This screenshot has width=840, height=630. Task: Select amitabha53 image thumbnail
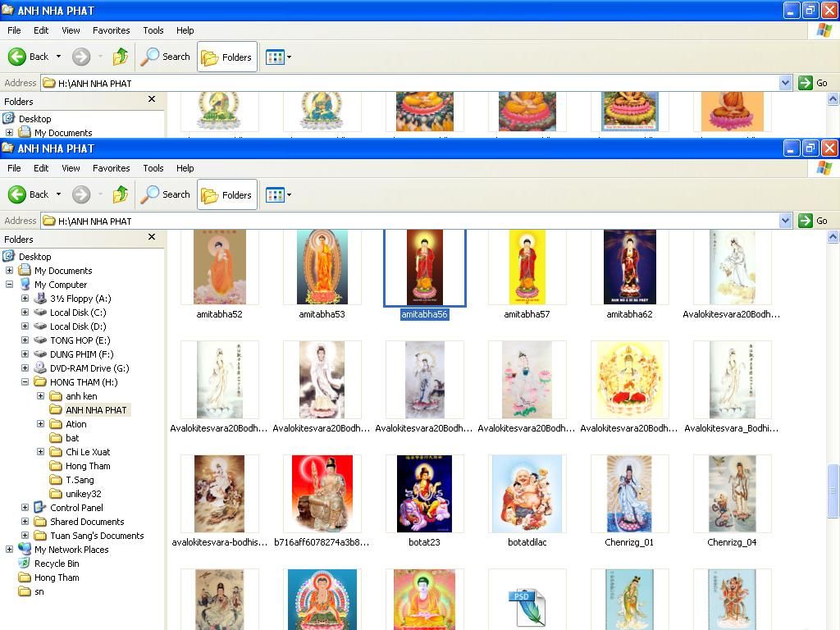click(x=322, y=267)
